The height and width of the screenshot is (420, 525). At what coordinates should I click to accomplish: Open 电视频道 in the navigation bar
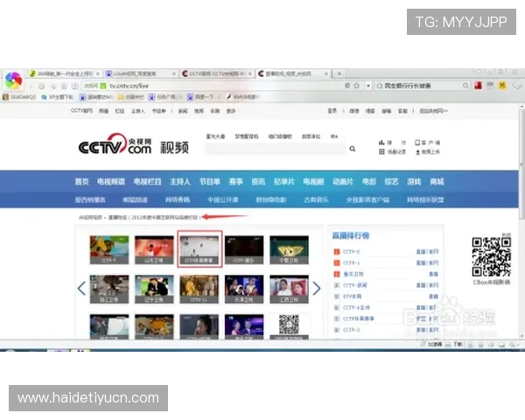point(111,181)
